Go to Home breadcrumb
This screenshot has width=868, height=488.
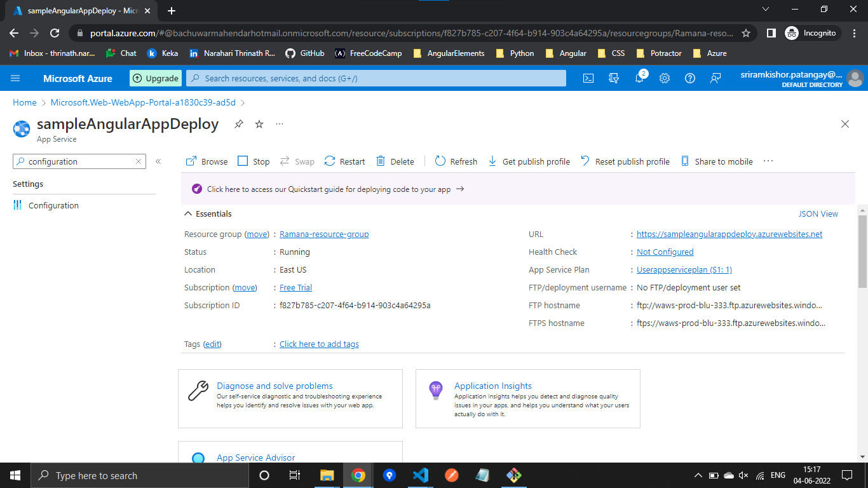click(x=25, y=102)
